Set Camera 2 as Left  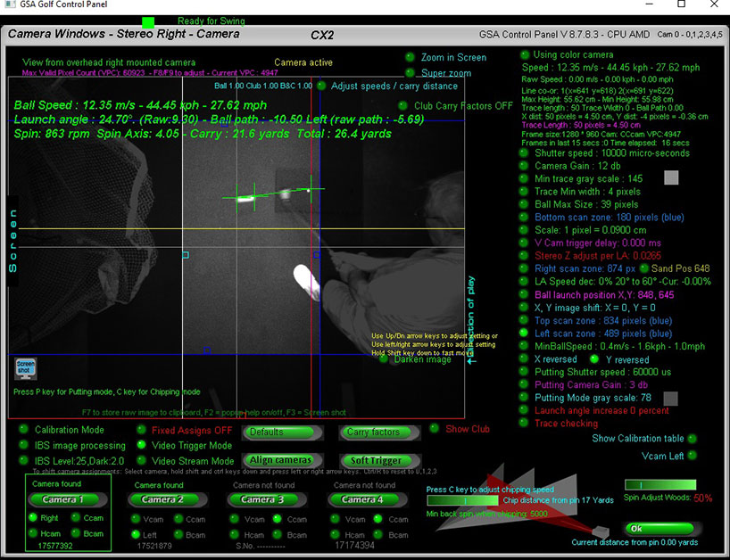click(x=136, y=534)
